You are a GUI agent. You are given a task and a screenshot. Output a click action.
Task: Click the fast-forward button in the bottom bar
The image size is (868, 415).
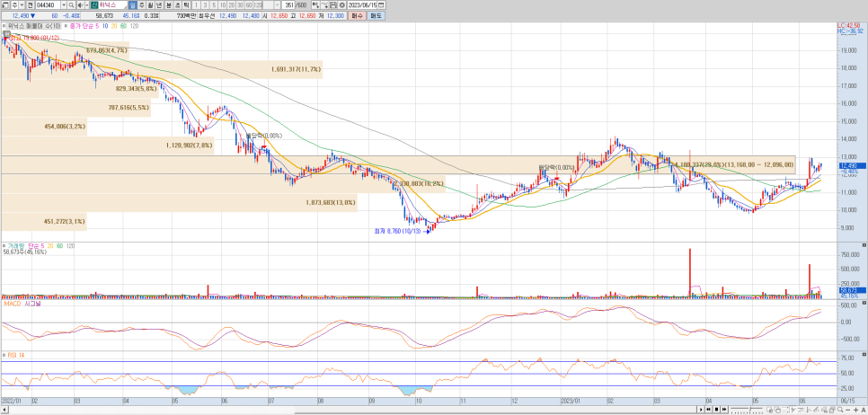(724, 410)
